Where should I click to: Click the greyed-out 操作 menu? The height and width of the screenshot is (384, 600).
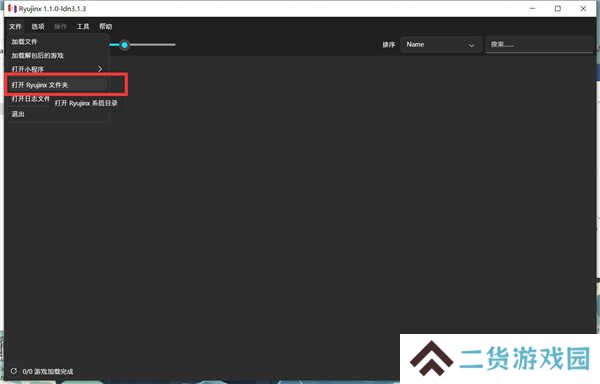pyautogui.click(x=60, y=26)
